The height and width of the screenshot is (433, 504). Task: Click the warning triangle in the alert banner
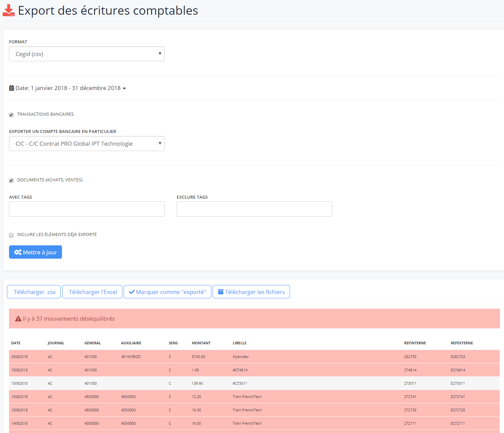(18, 319)
